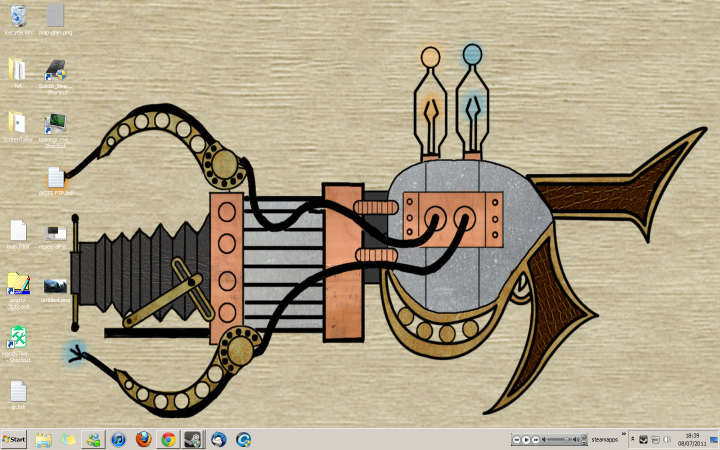Open Windows Explorer folder icon in taskbar
The image size is (720, 450).
[44, 439]
